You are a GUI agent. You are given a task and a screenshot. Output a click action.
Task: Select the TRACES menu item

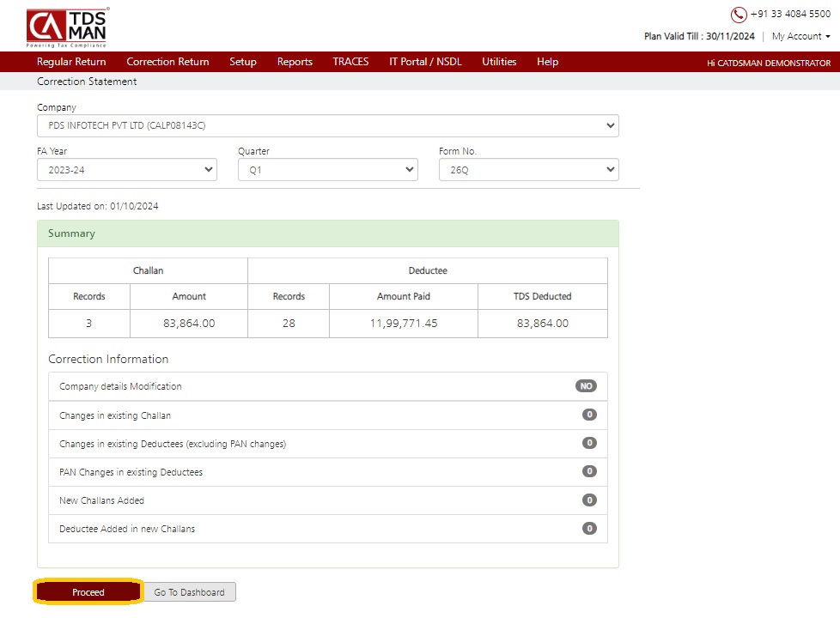coord(350,62)
